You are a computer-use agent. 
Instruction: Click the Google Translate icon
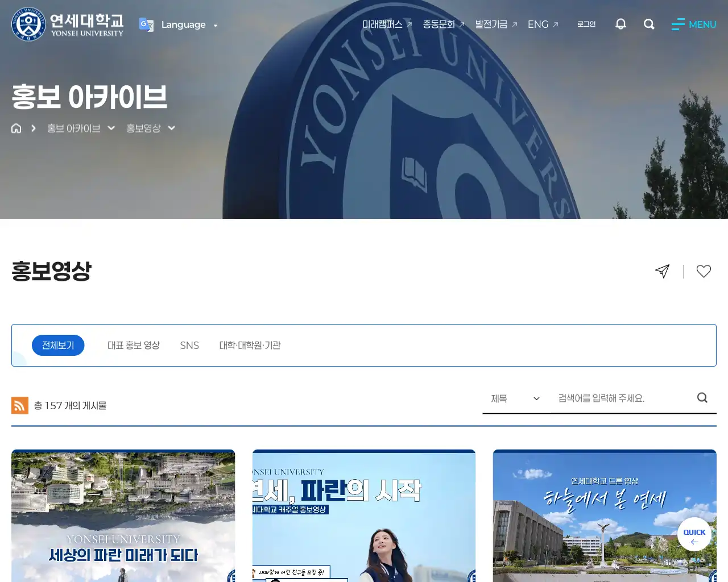[x=146, y=24]
